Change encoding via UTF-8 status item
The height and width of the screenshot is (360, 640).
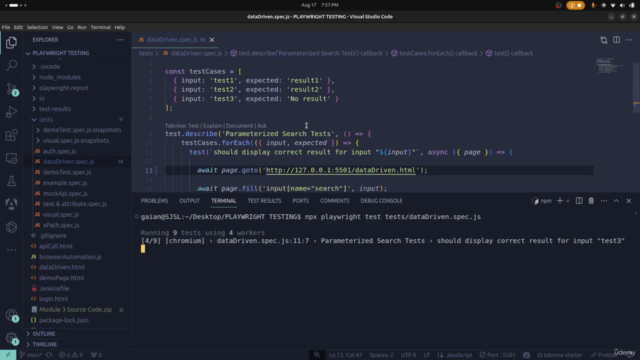click(x=408, y=355)
